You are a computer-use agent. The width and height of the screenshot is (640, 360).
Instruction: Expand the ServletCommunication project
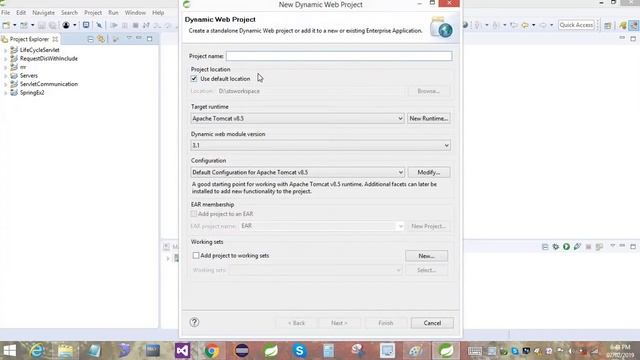tap(5, 84)
